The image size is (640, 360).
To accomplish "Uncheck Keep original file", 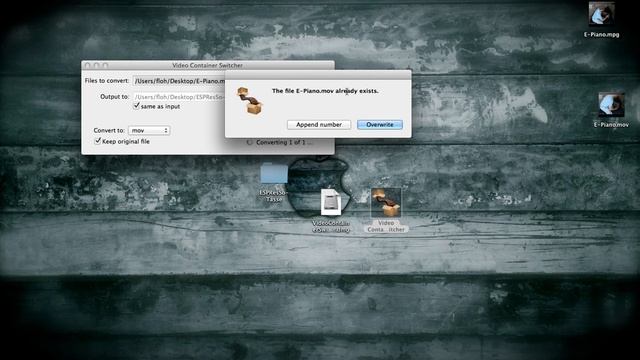I will click(98, 141).
